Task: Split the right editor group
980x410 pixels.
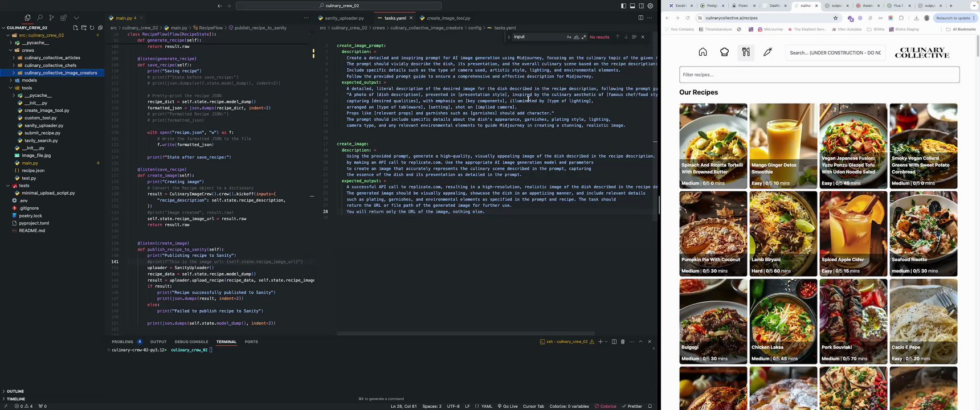Action: pyautogui.click(x=640, y=18)
